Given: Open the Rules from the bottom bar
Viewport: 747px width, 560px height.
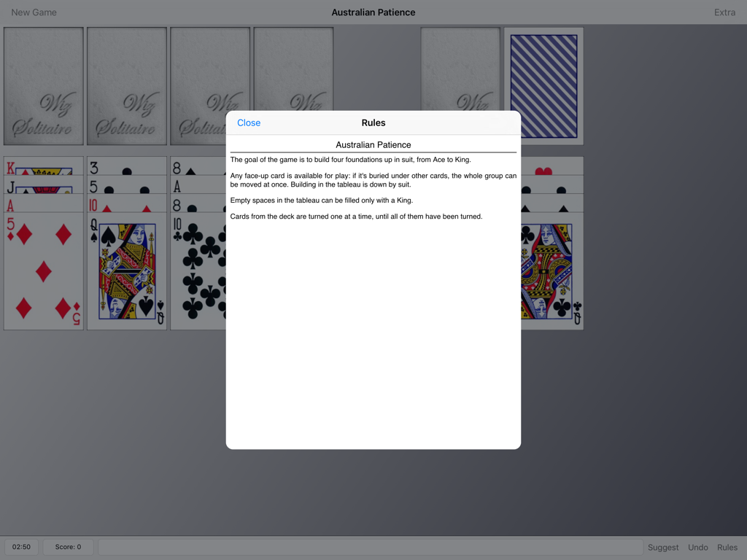Looking at the screenshot, I should click(x=727, y=547).
